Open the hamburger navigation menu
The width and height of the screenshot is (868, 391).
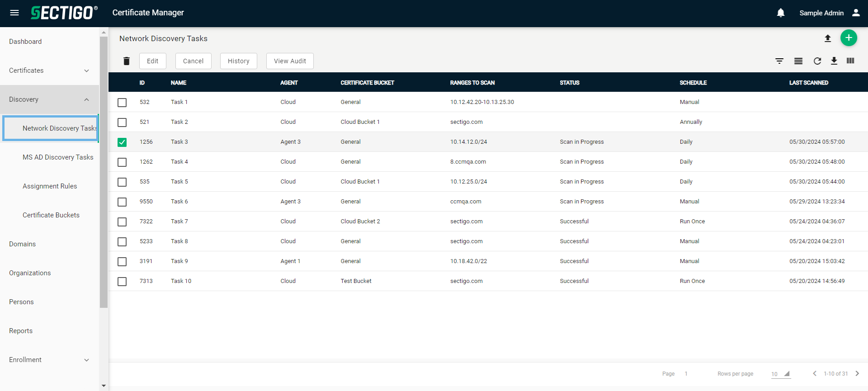pyautogui.click(x=14, y=13)
